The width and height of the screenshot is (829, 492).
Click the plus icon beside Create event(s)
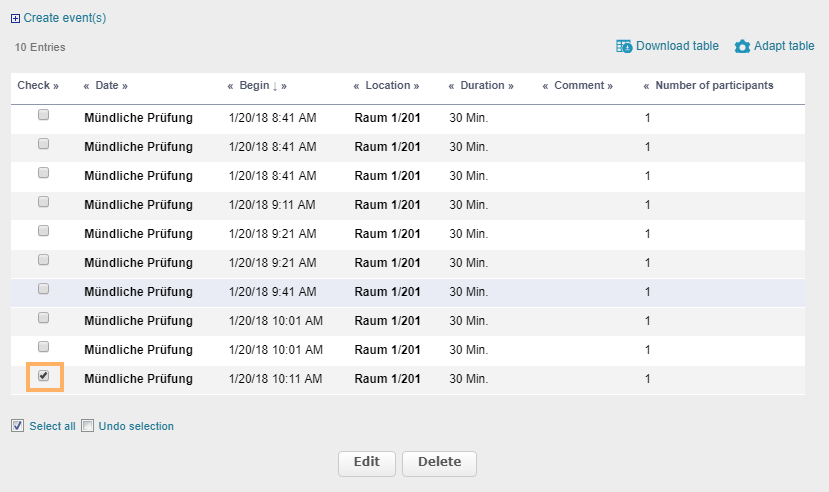[x=15, y=18]
